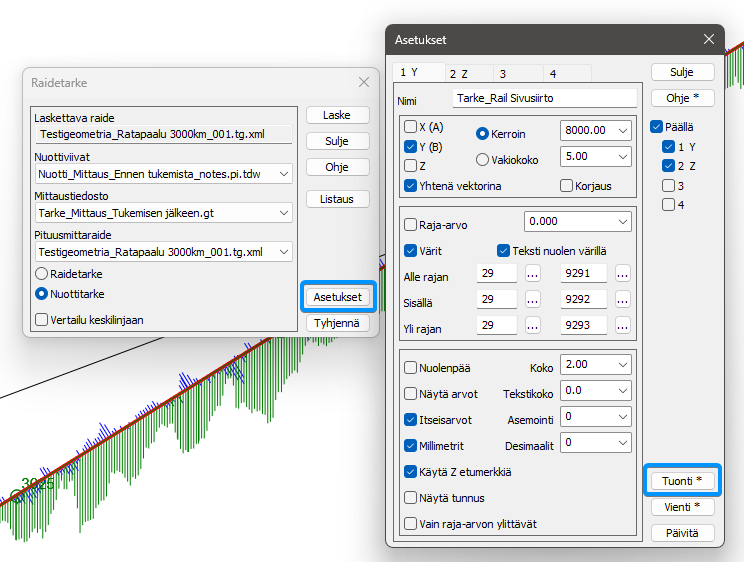Click the Tuonti * button
The width and height of the screenshot is (744, 562).
pos(682,481)
